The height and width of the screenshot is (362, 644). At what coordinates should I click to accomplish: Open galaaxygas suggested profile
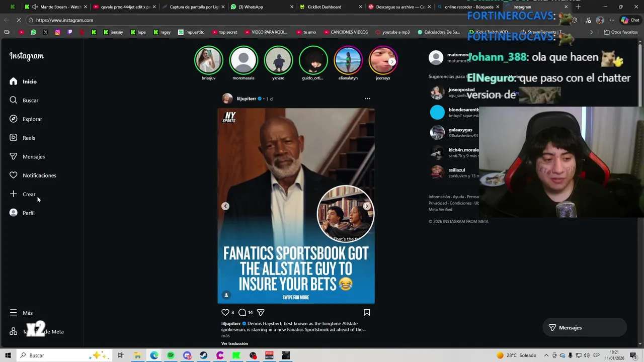[x=460, y=130]
